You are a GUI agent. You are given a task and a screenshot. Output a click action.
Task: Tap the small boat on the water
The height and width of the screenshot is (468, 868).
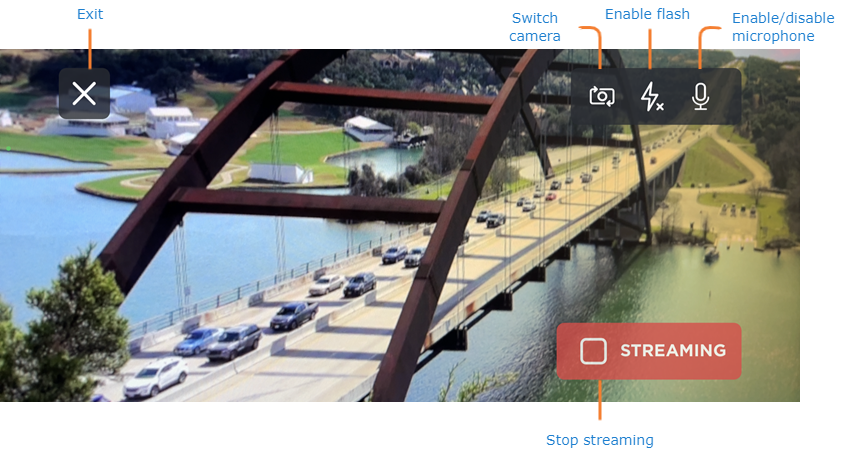tap(711, 254)
